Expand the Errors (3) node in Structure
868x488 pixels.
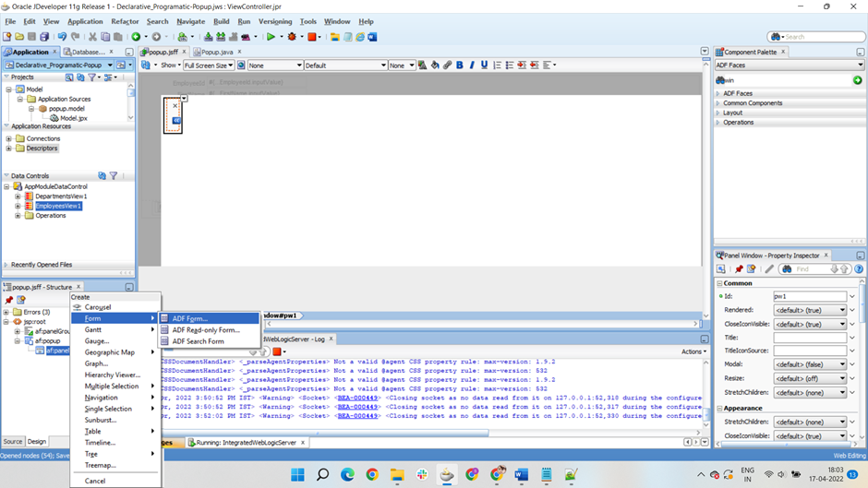coord(6,312)
